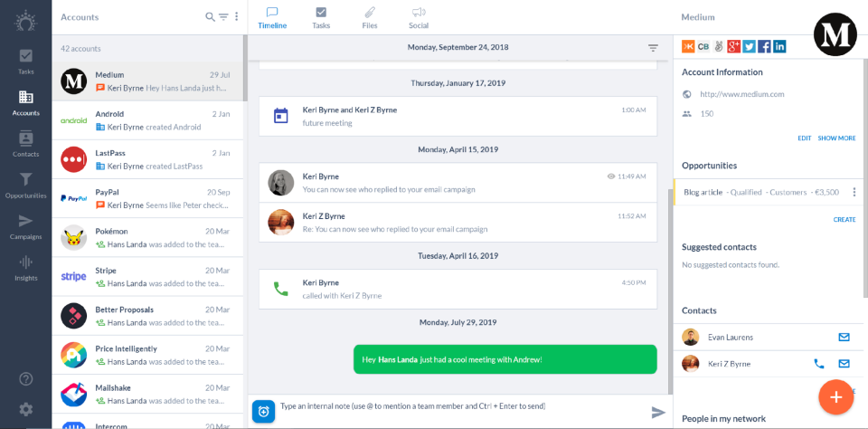Open contact Keri Z Byrne in Contacts
Image resolution: width=868 pixels, height=429 pixels.
point(731,364)
